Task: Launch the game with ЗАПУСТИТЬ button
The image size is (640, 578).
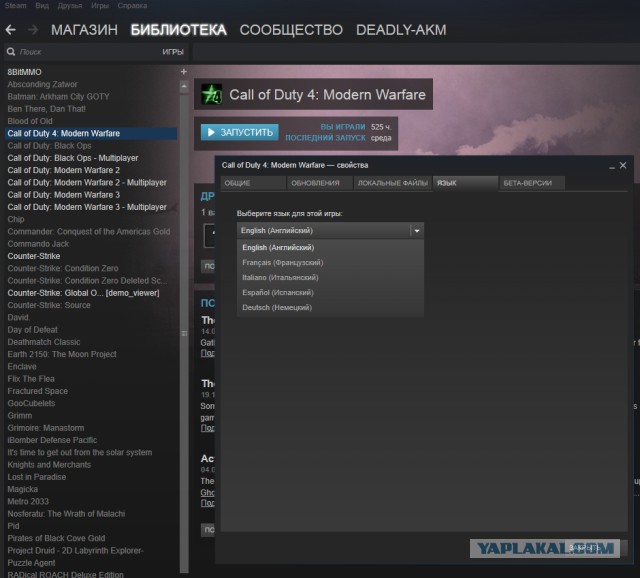Action: point(240,132)
